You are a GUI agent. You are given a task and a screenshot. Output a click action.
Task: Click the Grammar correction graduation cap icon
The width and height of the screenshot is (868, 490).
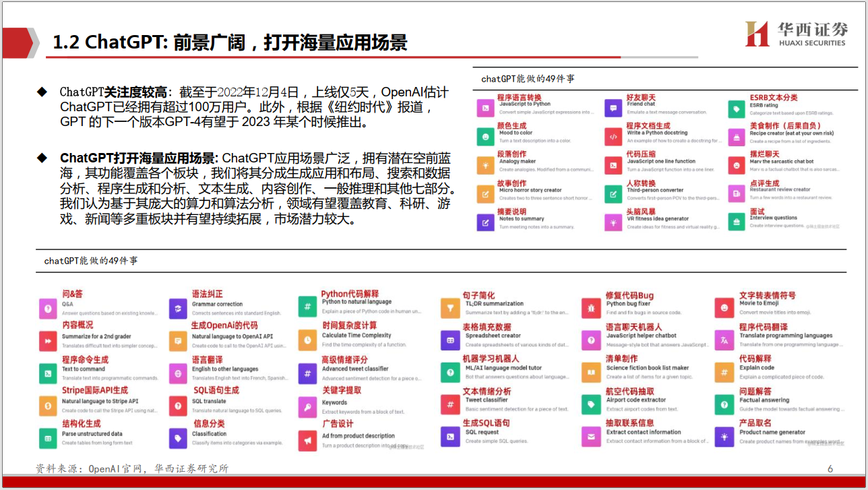coord(178,309)
